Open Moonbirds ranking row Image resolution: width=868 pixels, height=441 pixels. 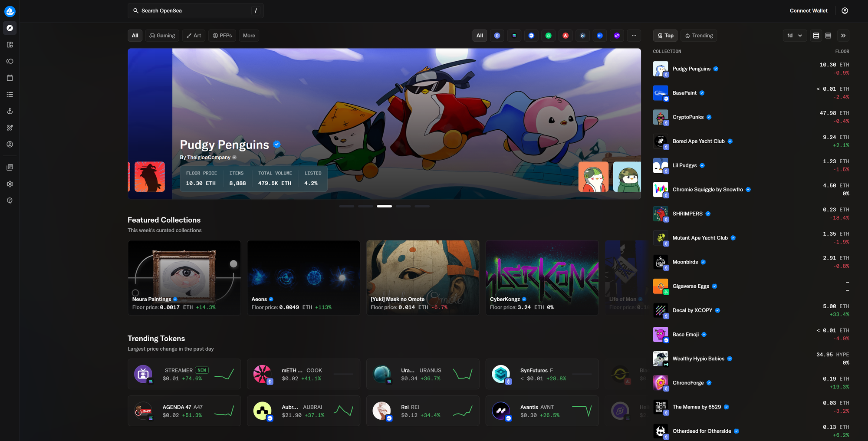tap(751, 262)
